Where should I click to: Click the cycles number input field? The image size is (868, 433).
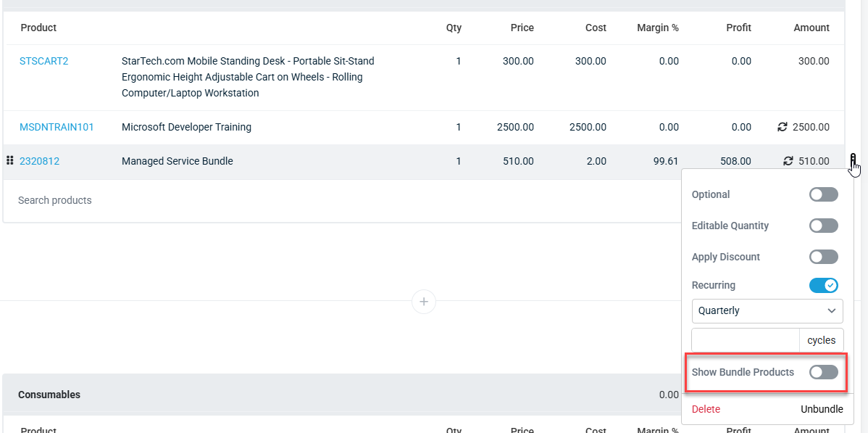pos(746,340)
